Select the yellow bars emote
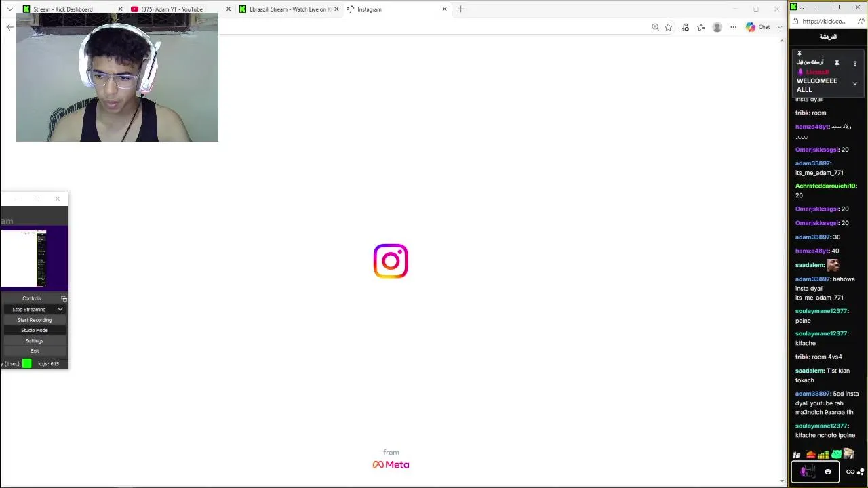 (823, 455)
